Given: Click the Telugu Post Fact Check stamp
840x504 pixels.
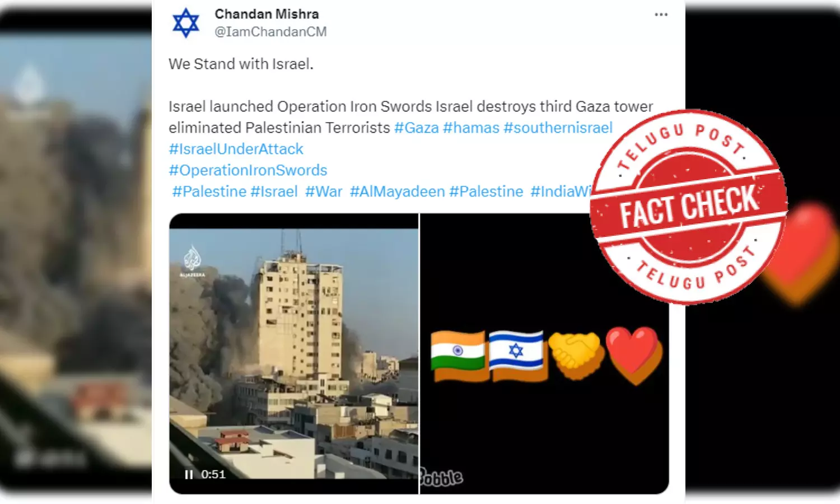Looking at the screenshot, I should point(689,207).
